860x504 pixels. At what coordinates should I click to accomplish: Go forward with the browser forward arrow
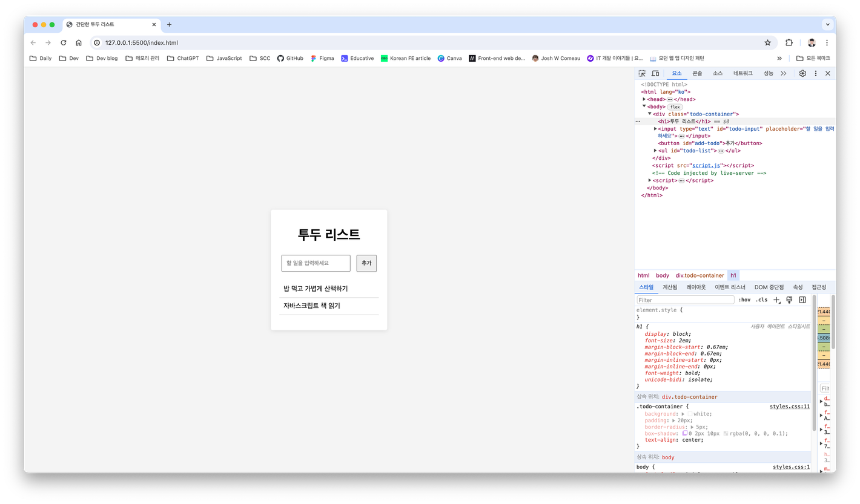point(48,43)
